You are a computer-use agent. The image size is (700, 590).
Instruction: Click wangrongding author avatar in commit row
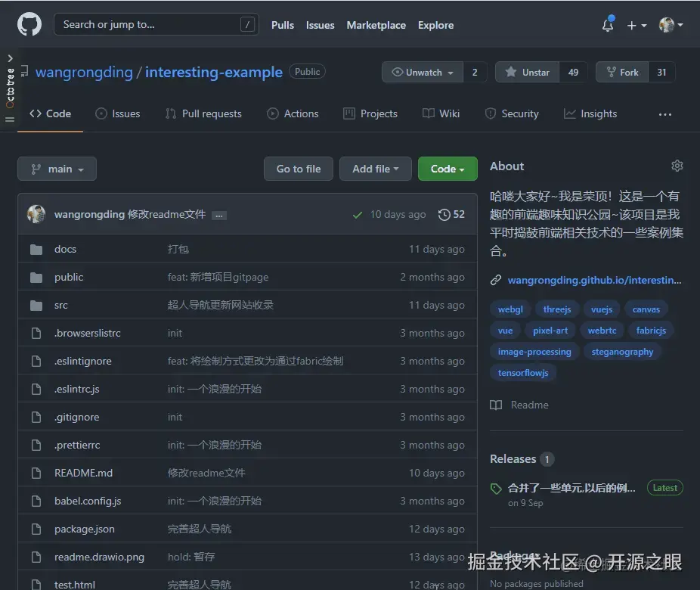tap(36, 214)
